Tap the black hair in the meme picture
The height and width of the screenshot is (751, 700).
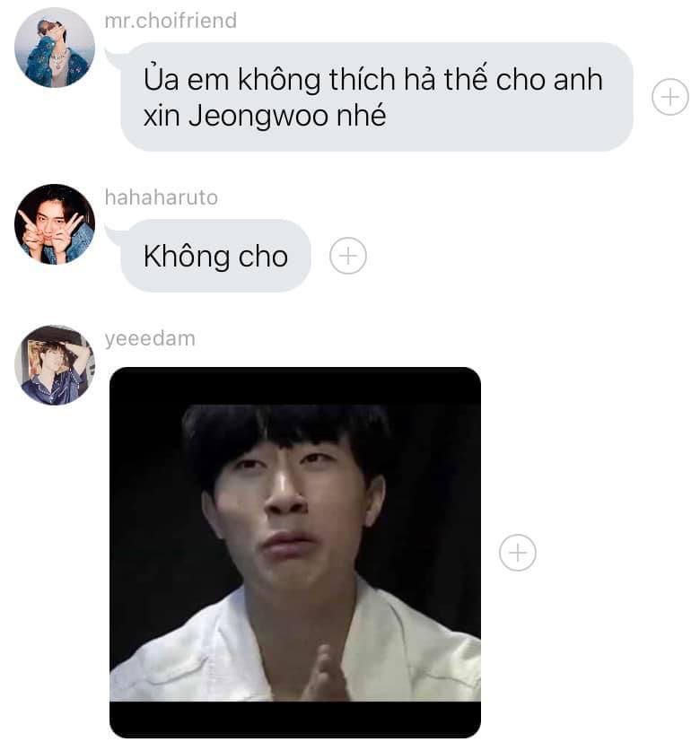(287, 429)
